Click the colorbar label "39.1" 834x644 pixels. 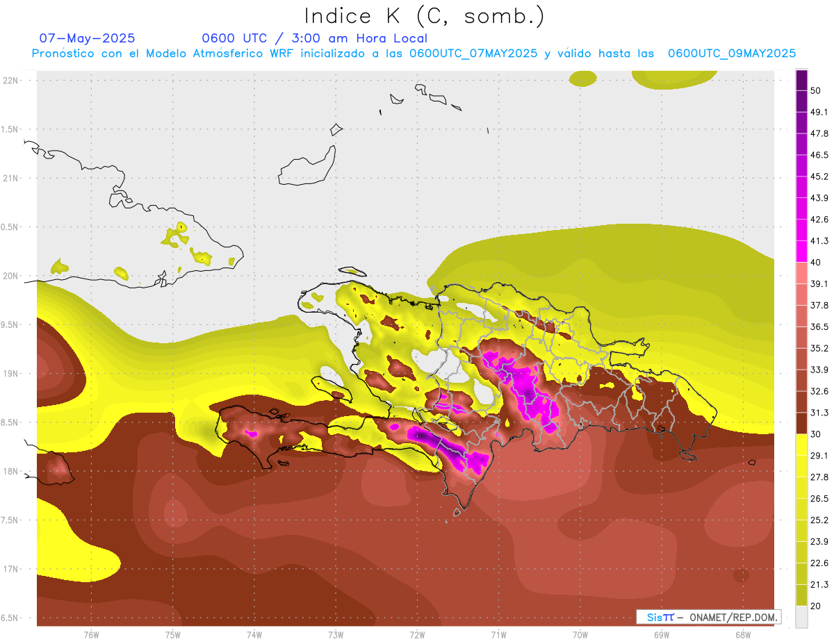tap(819, 283)
